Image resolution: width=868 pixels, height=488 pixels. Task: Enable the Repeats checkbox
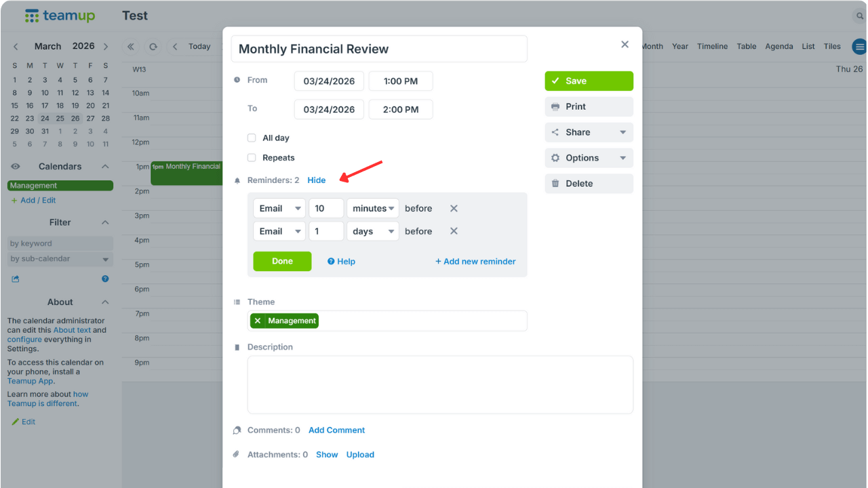[x=252, y=158]
